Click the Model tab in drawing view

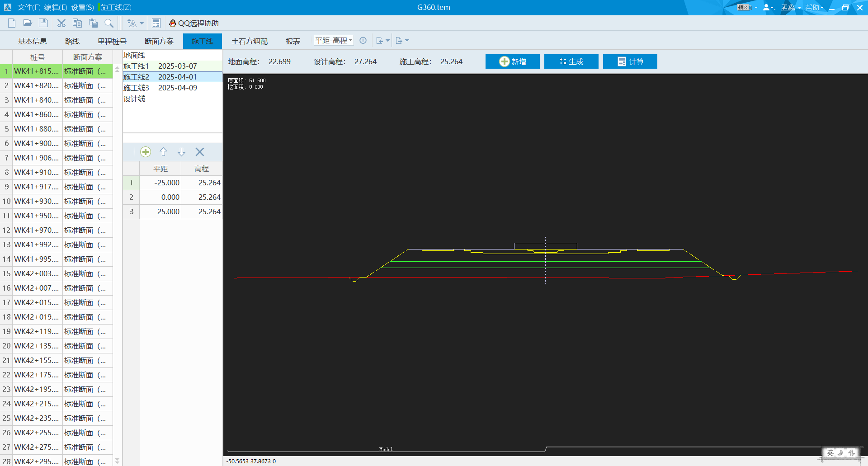pyautogui.click(x=386, y=449)
